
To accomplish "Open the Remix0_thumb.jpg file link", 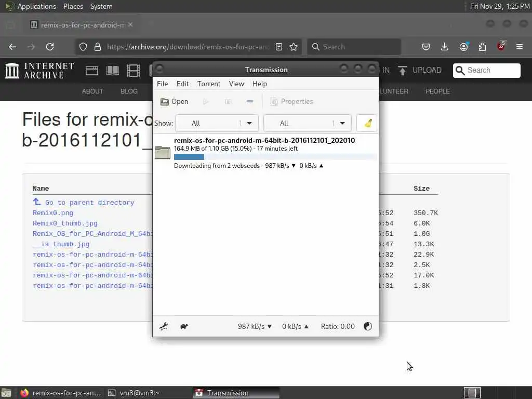I will pyautogui.click(x=65, y=223).
